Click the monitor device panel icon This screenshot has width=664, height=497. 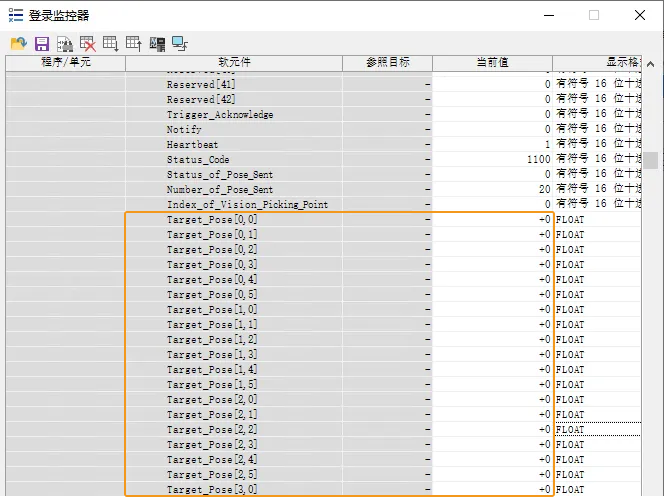click(157, 44)
